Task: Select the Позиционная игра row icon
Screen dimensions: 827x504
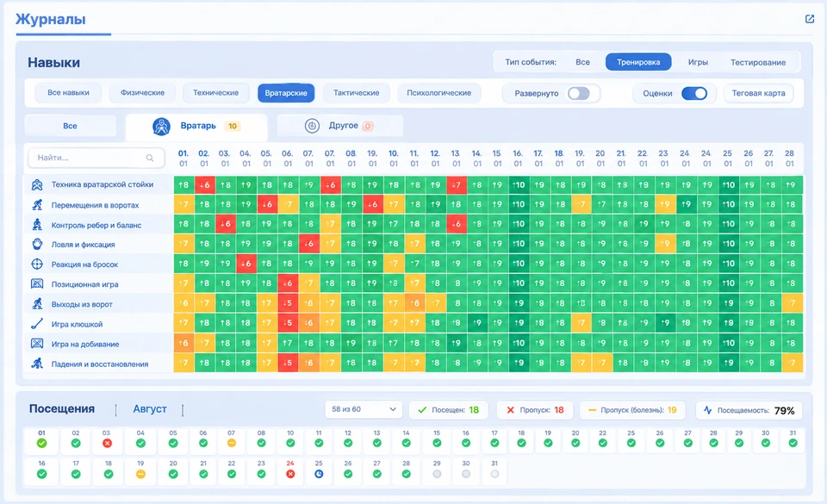Action: pos(37,284)
